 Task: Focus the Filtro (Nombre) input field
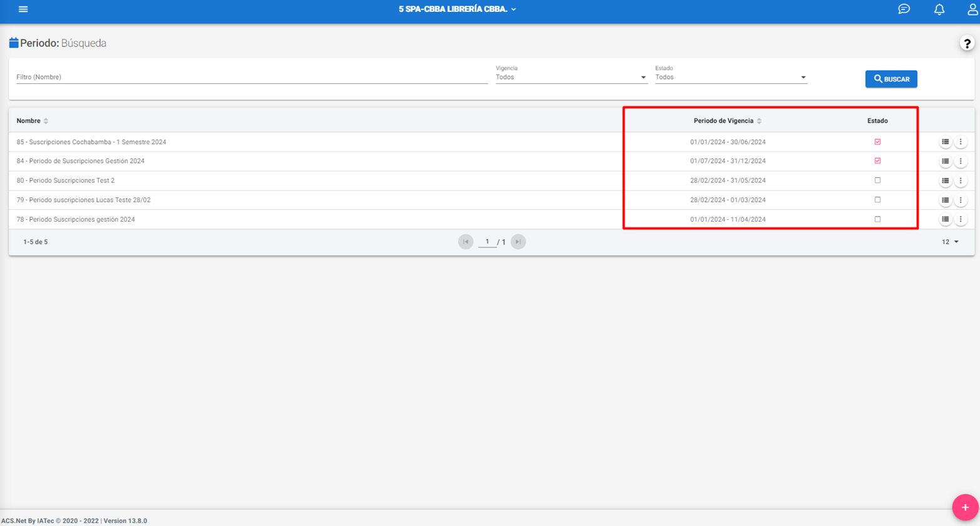point(252,77)
